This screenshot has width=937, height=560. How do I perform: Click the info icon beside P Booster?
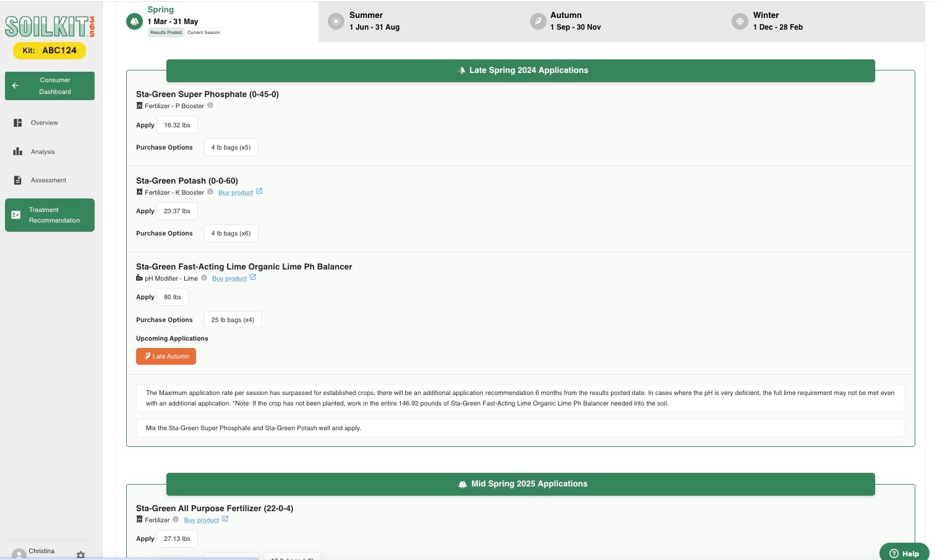(x=210, y=105)
